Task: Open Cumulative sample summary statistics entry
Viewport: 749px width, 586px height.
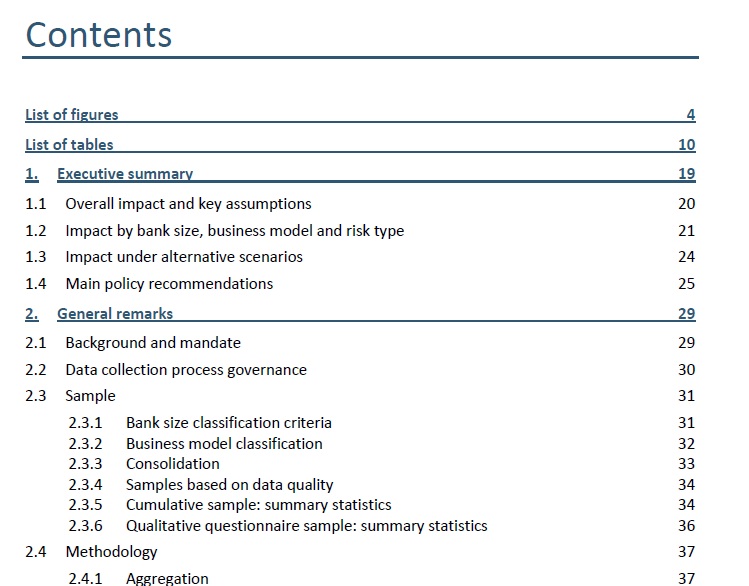Action: pyautogui.click(x=259, y=505)
